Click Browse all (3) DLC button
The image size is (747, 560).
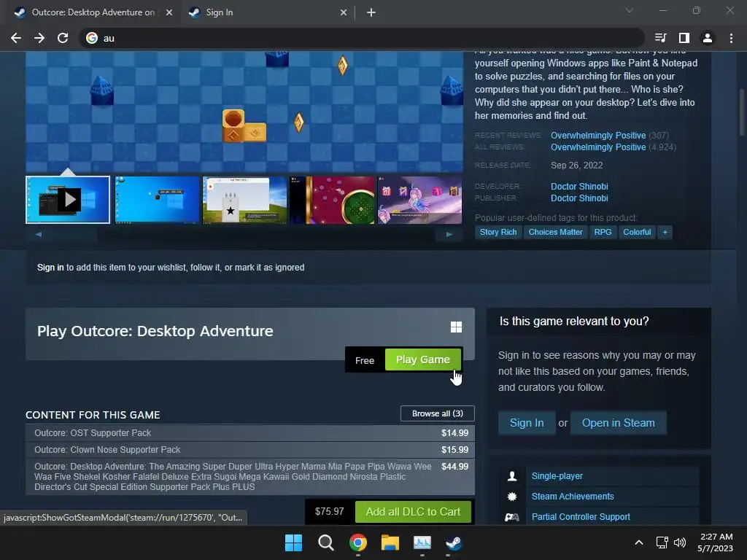click(x=438, y=413)
